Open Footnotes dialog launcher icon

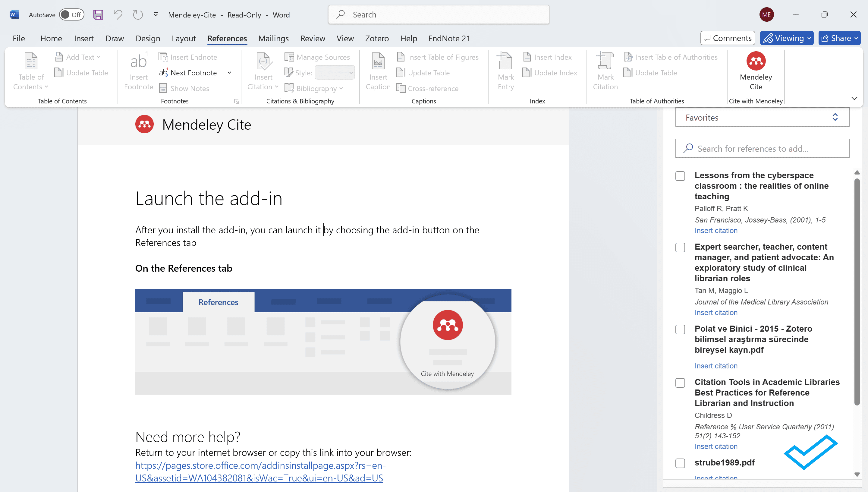(x=236, y=101)
